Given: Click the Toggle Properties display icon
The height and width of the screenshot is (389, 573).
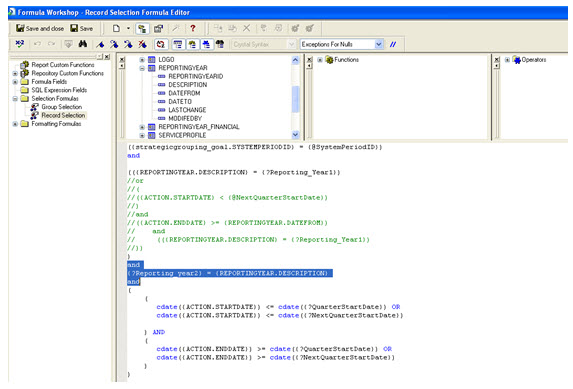Looking at the screenshot, I should [x=158, y=29].
